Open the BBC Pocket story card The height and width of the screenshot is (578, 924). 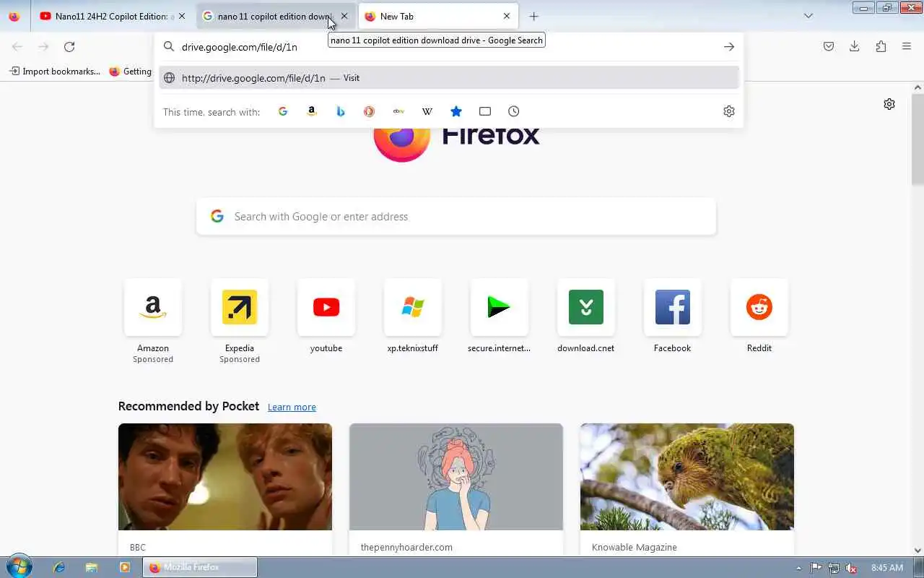point(225,489)
